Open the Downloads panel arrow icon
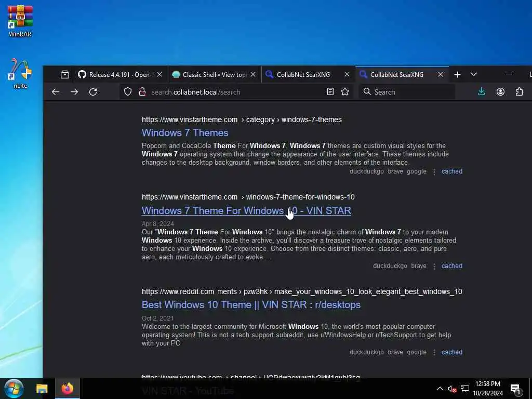This screenshot has width=532, height=399. 482,91
